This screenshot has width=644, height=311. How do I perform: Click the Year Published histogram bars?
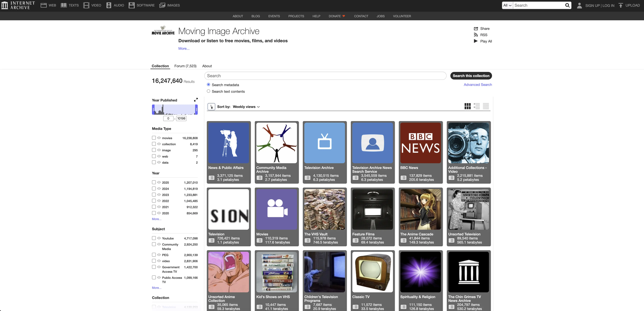[x=175, y=110]
